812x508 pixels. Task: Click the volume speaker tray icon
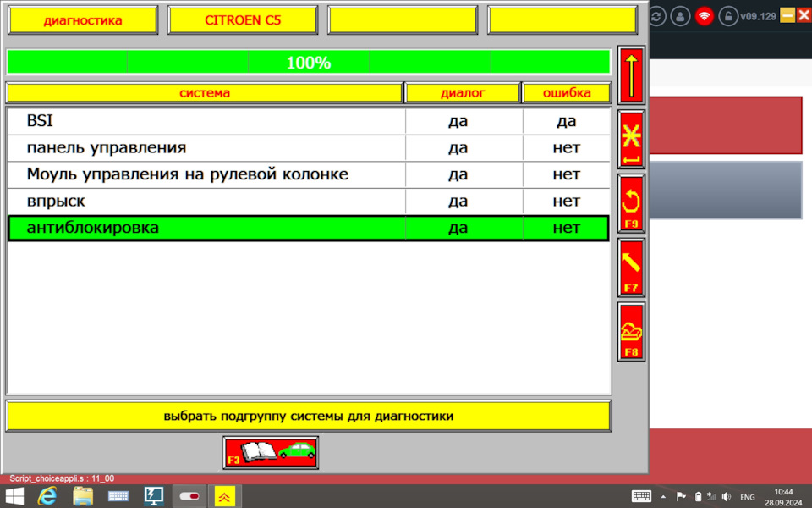727,497
